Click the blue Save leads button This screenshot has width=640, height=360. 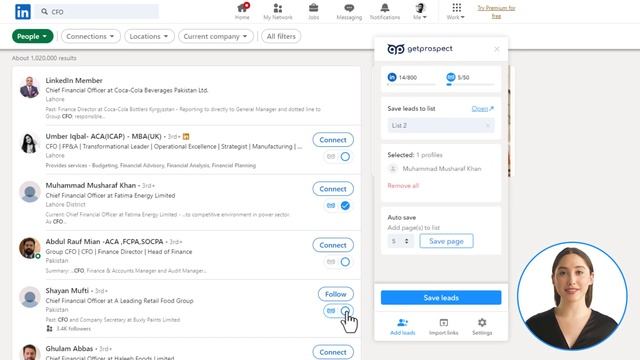coord(441,298)
